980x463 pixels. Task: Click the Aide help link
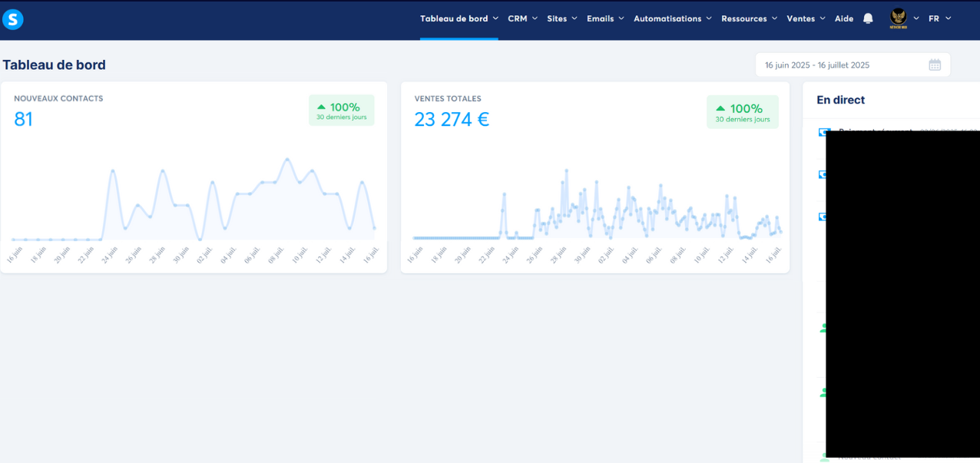point(844,18)
